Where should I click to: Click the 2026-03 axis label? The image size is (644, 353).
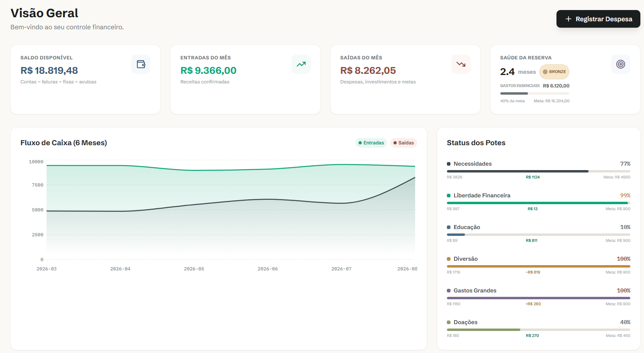pyautogui.click(x=47, y=269)
